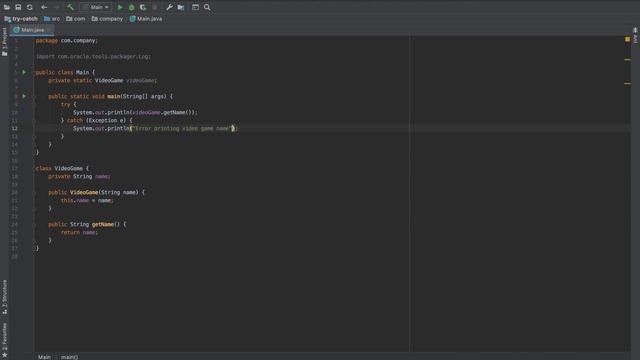Image resolution: width=640 pixels, height=360 pixels.
Task: Open the Ant side tab on right edge
Action: pyautogui.click(x=635, y=35)
